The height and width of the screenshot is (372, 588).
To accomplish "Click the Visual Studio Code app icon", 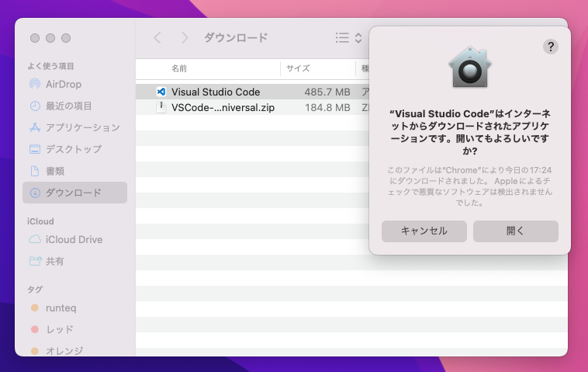I will pos(161,92).
